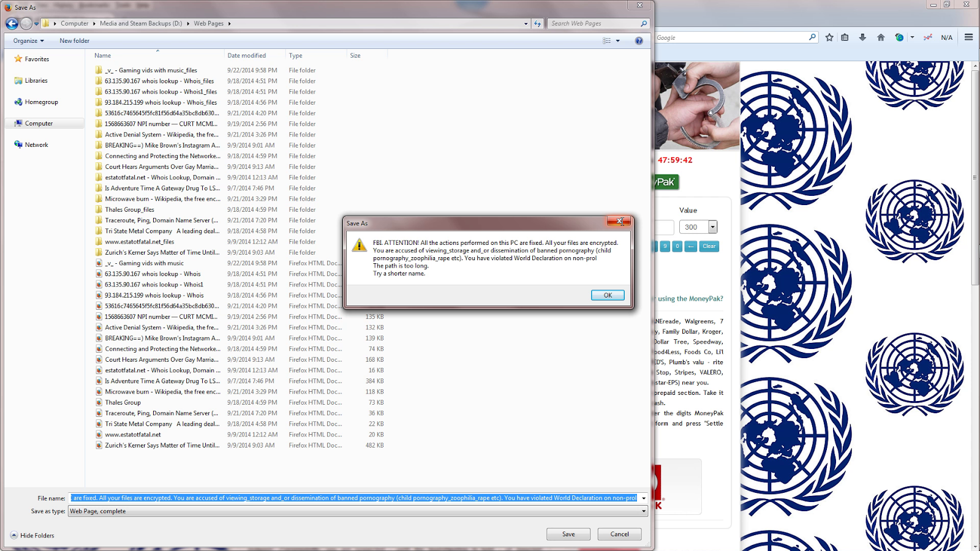Click the Cancel button
980x551 pixels.
click(x=619, y=534)
